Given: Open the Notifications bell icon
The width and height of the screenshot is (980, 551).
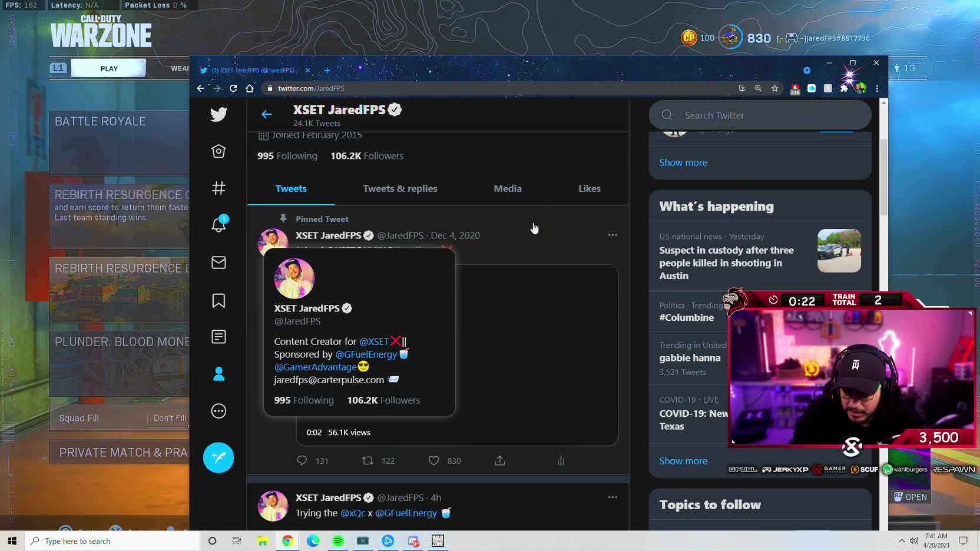Looking at the screenshot, I should click(x=218, y=224).
